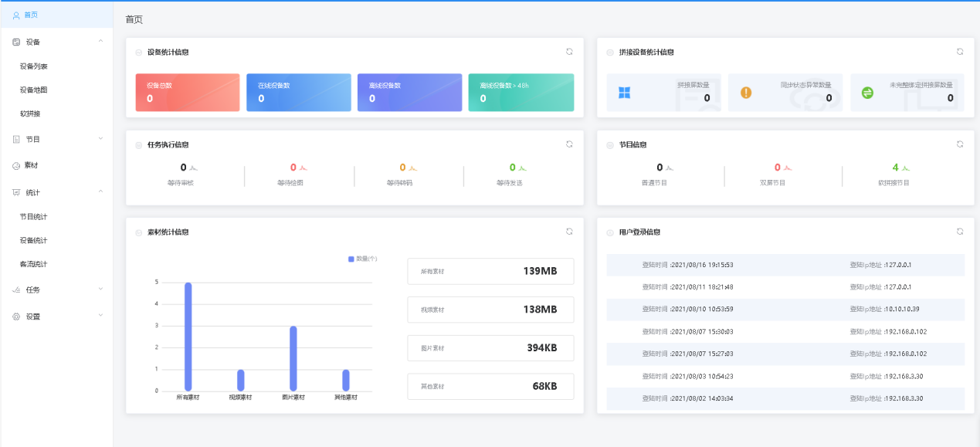Click the red 设备总数 card
Screen dimensions: 980x447
[x=188, y=93]
